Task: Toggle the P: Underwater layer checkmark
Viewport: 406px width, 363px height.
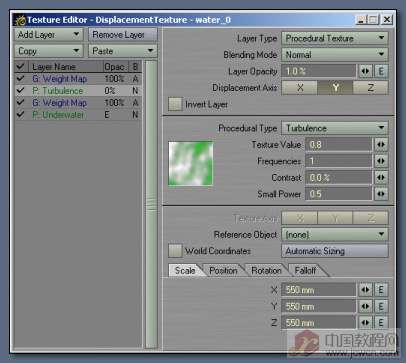Action: (21, 115)
